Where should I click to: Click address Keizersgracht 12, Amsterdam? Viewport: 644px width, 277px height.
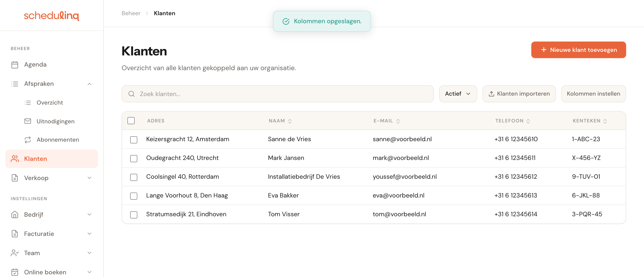pyautogui.click(x=188, y=139)
